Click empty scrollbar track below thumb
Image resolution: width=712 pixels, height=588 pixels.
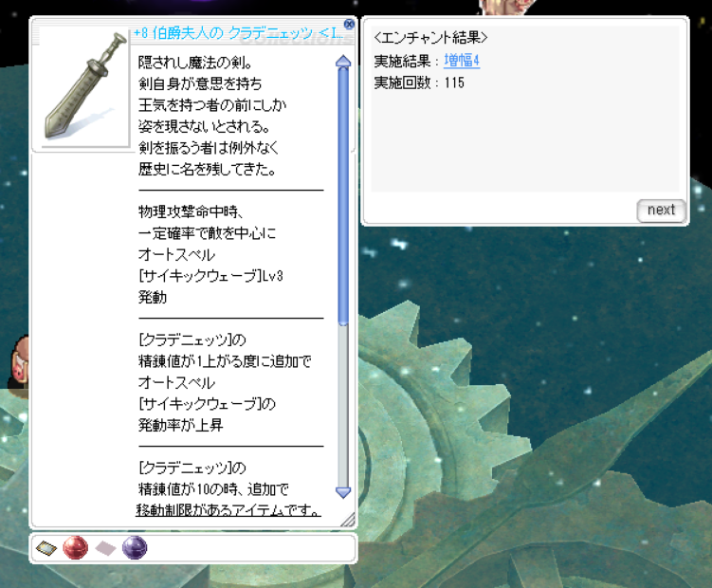pyautogui.click(x=343, y=408)
